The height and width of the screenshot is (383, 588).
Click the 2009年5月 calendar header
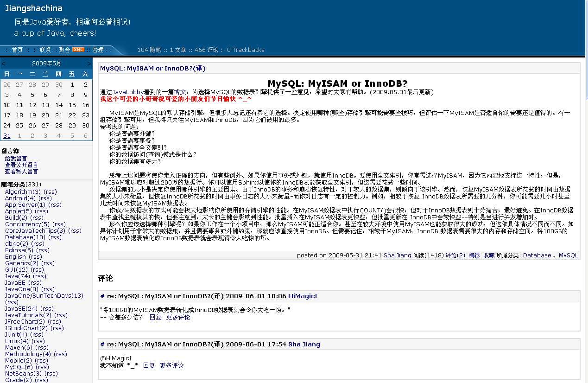click(46, 64)
